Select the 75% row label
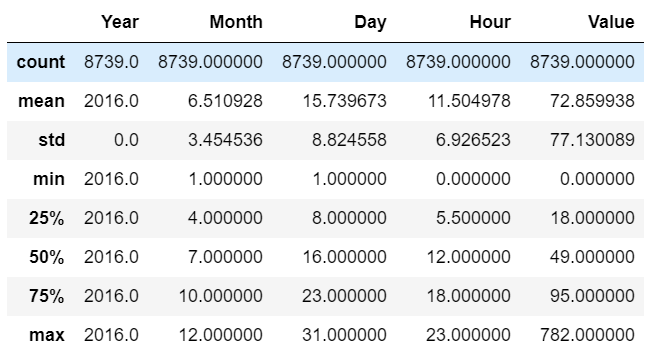The width and height of the screenshot is (666, 364). tap(47, 296)
